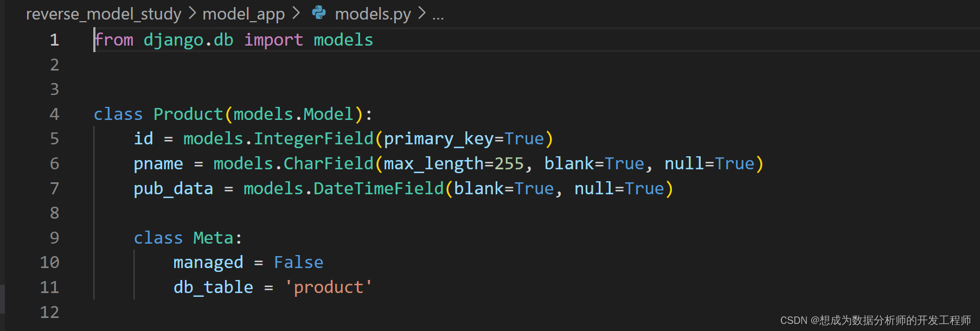Screen dimensions: 980x331
Task: Click chevron following models.py in breadcrumb
Action: point(422,13)
